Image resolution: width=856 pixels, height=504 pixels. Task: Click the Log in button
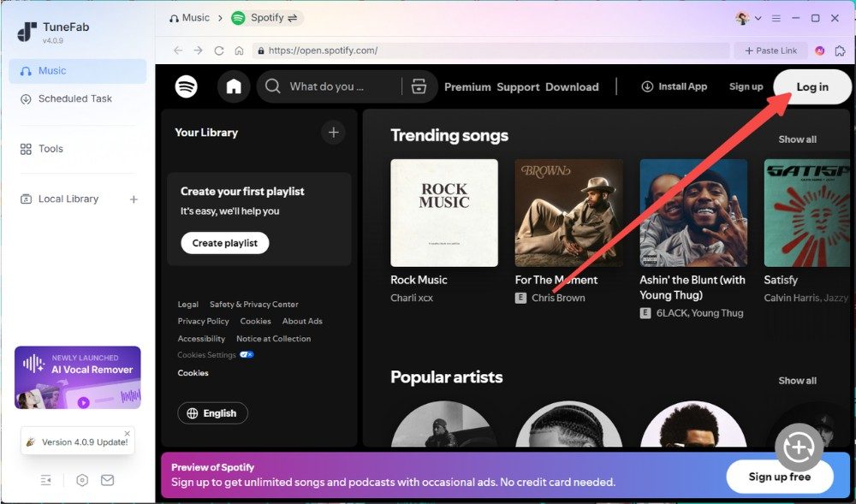812,86
